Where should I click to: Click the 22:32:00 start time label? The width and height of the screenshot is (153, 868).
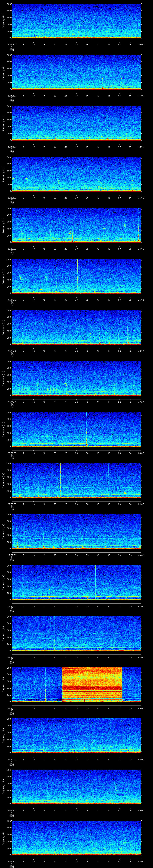coord(12,198)
